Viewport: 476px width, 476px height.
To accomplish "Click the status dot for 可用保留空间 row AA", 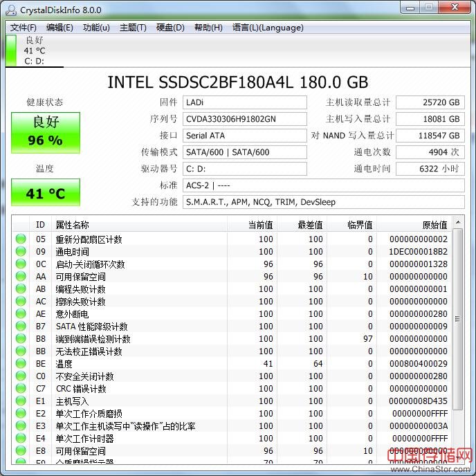I will 21,277.
